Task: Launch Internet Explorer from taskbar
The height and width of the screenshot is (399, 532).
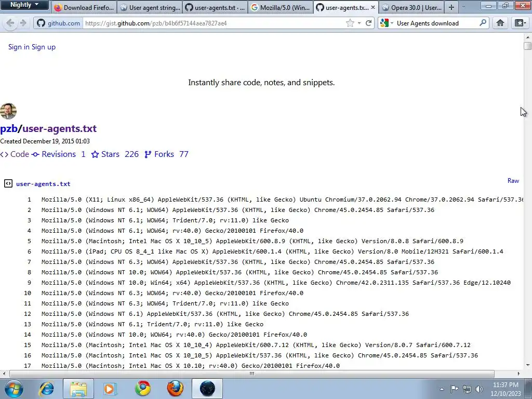Action: pyautogui.click(x=46, y=389)
